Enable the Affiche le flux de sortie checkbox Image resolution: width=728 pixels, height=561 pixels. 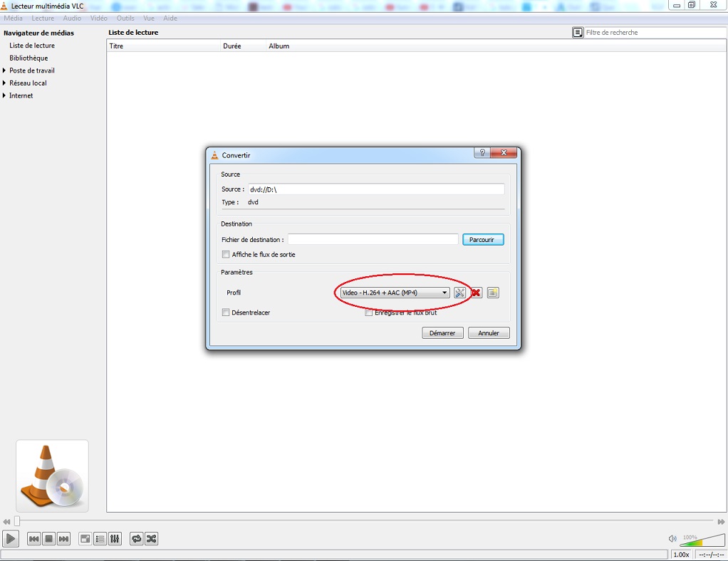[x=226, y=254]
